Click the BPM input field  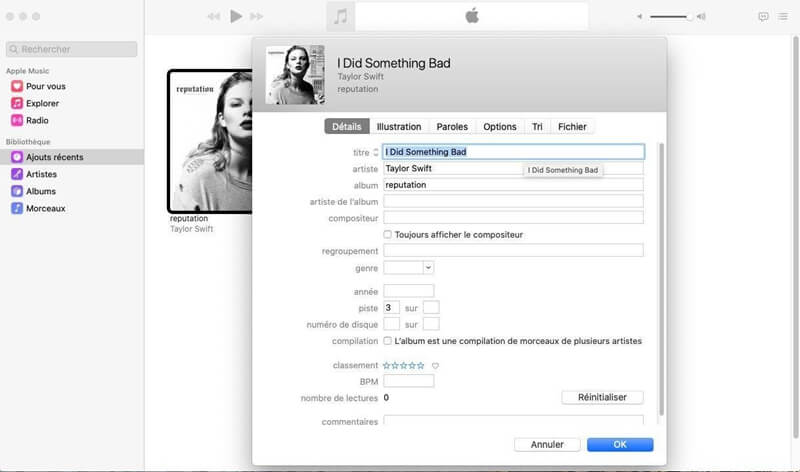[409, 381]
